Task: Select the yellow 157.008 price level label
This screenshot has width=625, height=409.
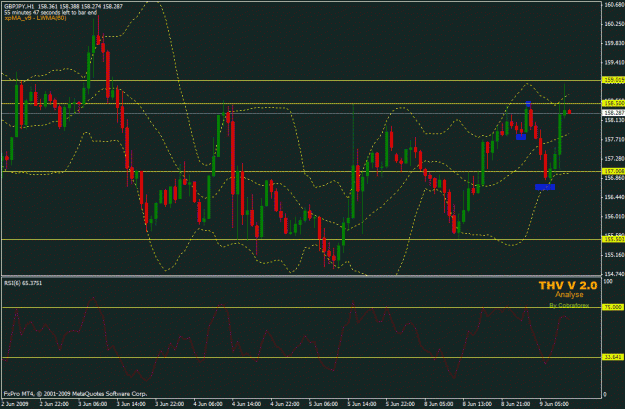Action: pyautogui.click(x=613, y=171)
